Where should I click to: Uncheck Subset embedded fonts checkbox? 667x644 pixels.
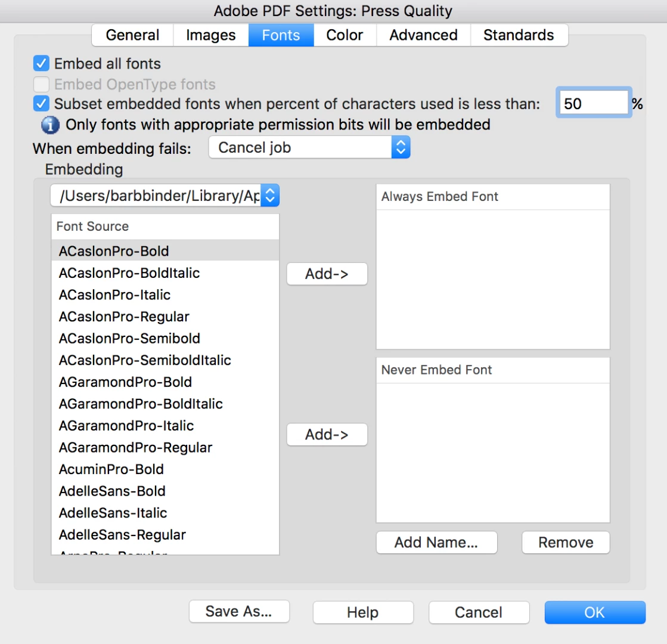click(41, 104)
